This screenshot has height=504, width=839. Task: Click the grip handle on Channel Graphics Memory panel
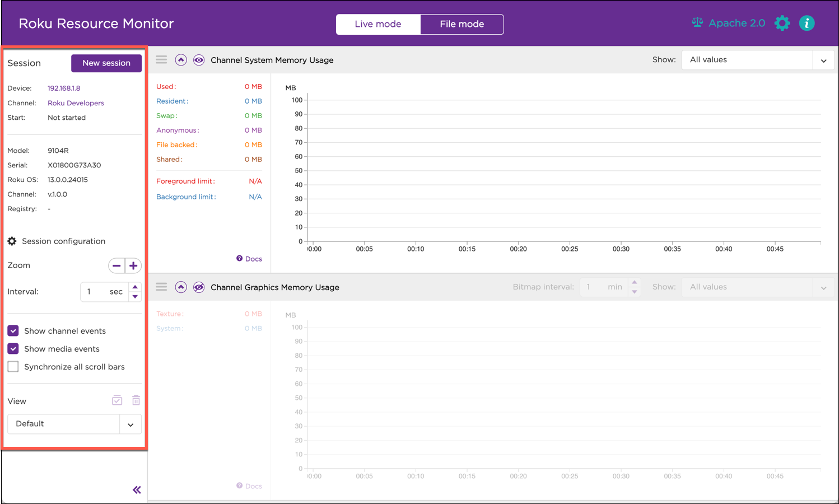pyautogui.click(x=161, y=287)
